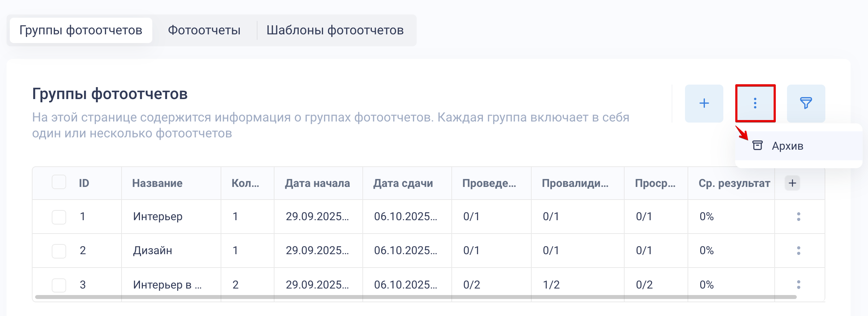Click the horizontal scrollbar under the table
The image size is (868, 316).
416,297
